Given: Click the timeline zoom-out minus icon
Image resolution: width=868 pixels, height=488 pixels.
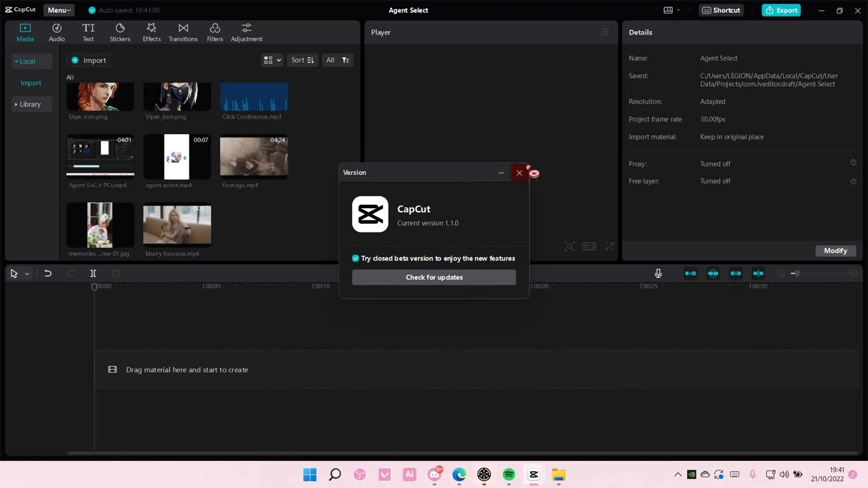Looking at the screenshot, I should click(781, 273).
